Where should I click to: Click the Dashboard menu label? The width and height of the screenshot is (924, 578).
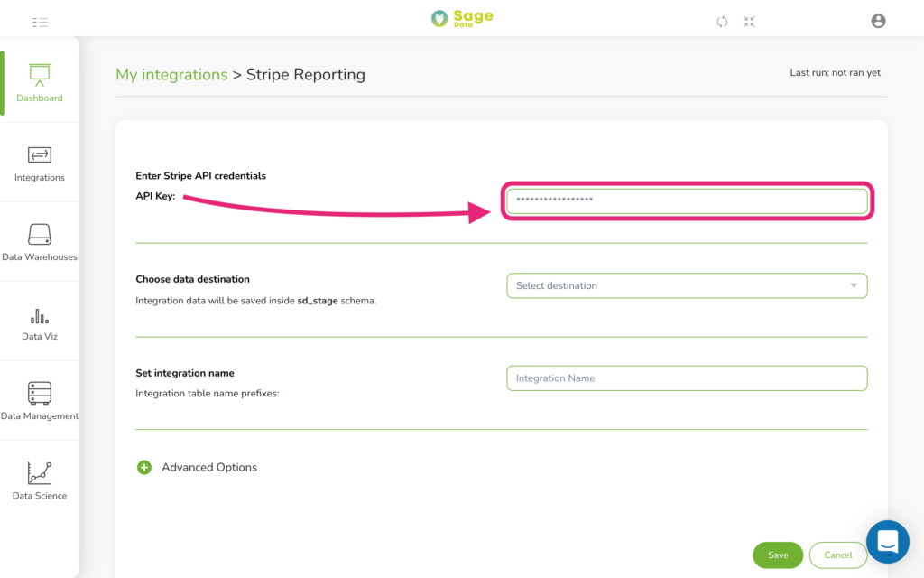[40, 98]
